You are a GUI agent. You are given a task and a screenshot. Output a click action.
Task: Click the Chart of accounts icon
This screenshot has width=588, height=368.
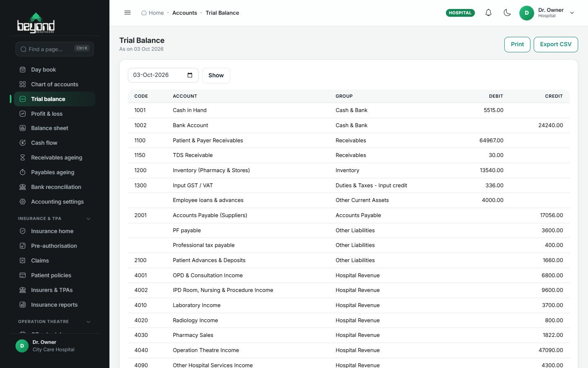[x=22, y=84]
